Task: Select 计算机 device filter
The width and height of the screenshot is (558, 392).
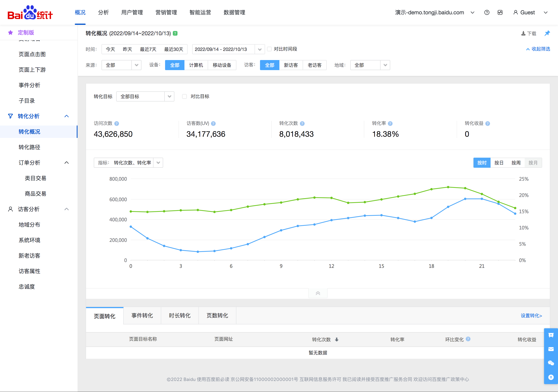Action: [196, 65]
